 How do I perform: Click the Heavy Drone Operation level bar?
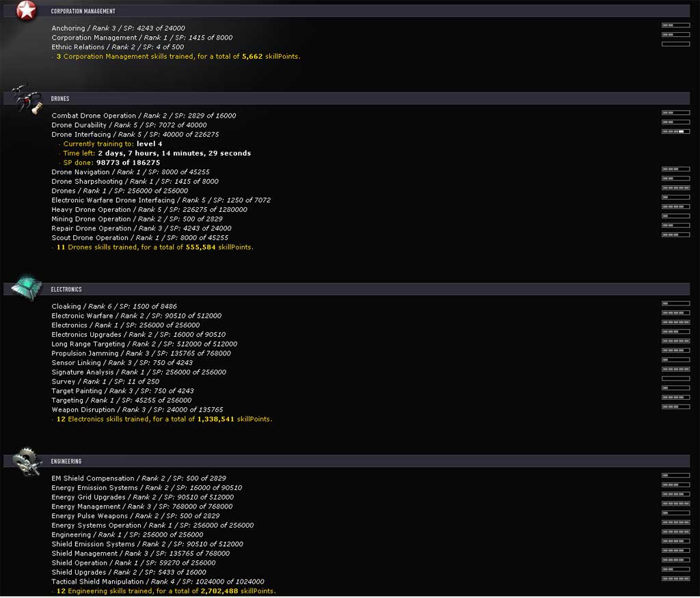pos(675,206)
